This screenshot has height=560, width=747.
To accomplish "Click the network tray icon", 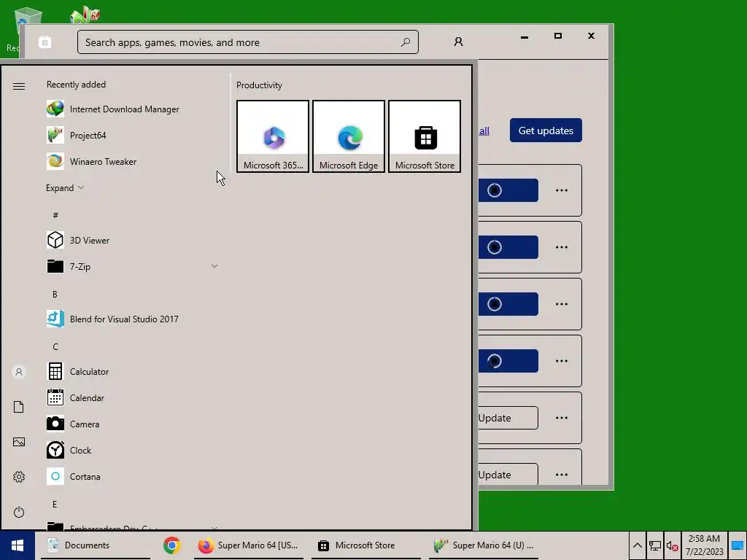I will tap(655, 545).
